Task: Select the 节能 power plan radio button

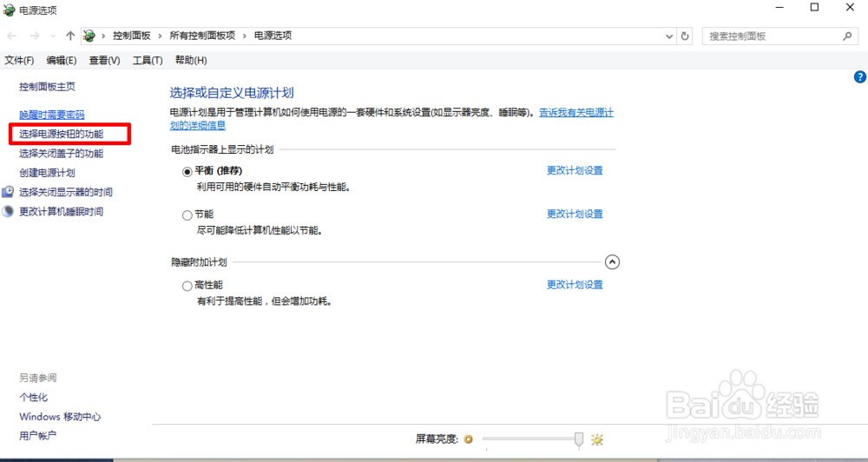Action: 187,215
